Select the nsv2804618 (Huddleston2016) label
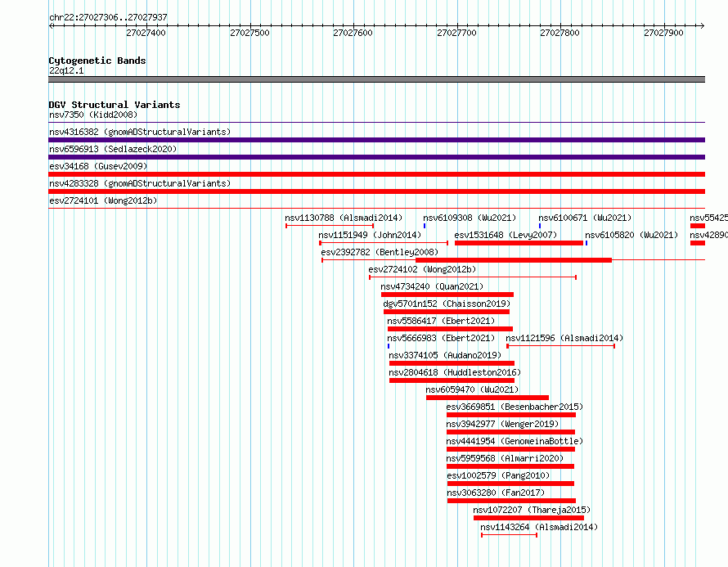This screenshot has height=567, width=728. [455, 372]
